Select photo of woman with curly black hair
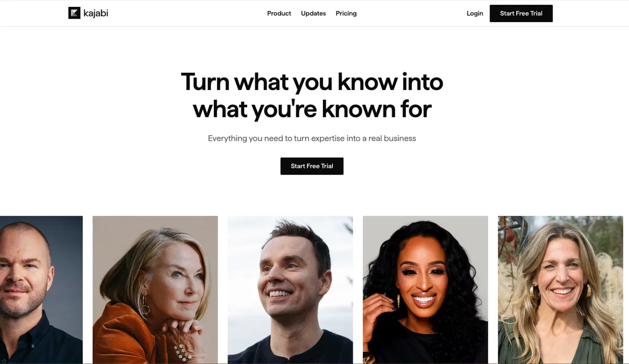The height and width of the screenshot is (364, 629). [x=425, y=290]
